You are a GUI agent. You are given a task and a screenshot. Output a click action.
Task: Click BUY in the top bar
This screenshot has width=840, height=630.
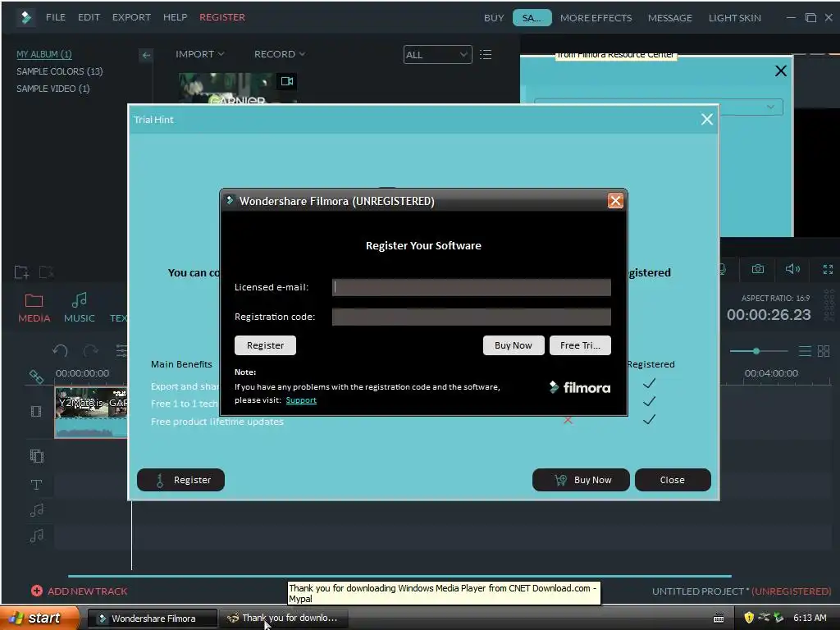tap(494, 18)
